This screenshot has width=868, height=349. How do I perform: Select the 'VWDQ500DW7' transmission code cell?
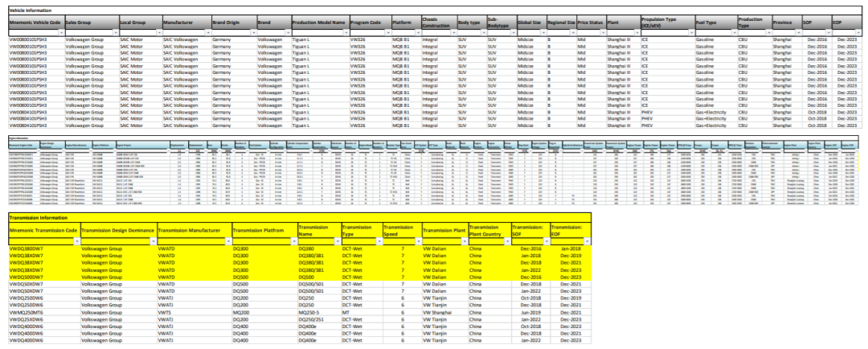point(44,277)
